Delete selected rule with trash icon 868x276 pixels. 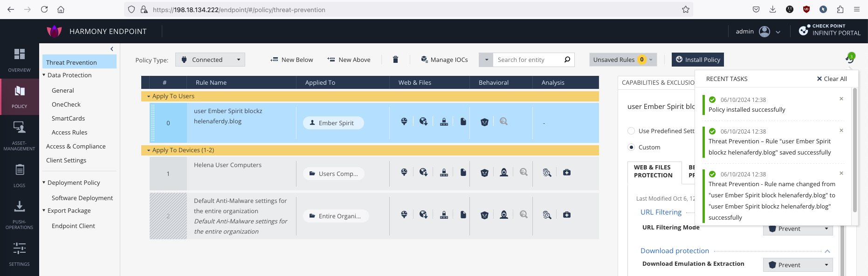pos(395,60)
